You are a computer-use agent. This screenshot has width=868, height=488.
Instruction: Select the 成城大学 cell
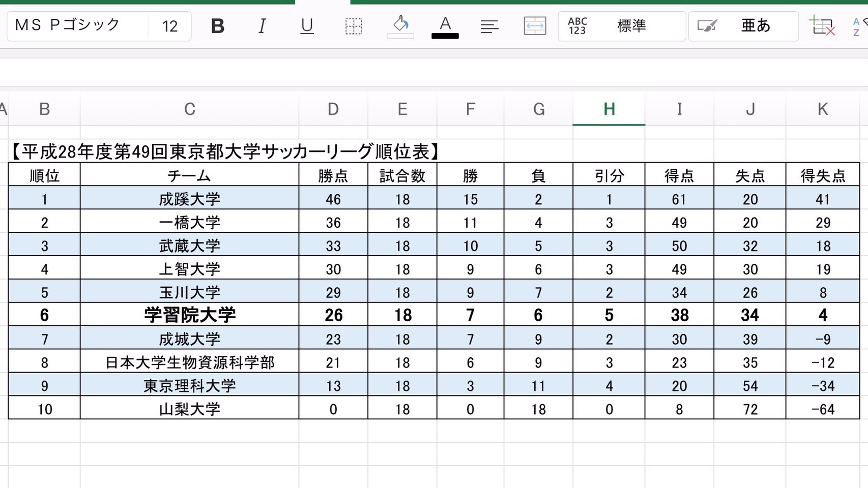click(189, 339)
